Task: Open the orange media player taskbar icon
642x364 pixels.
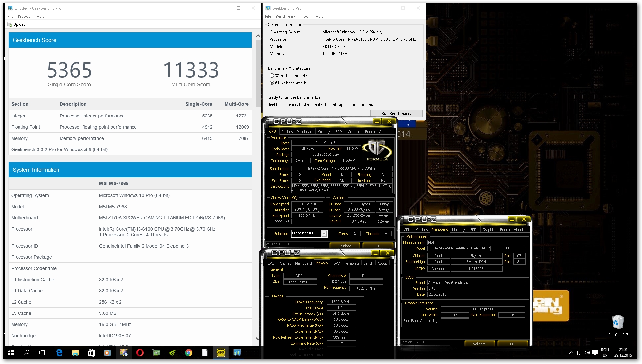Action: click(x=107, y=353)
